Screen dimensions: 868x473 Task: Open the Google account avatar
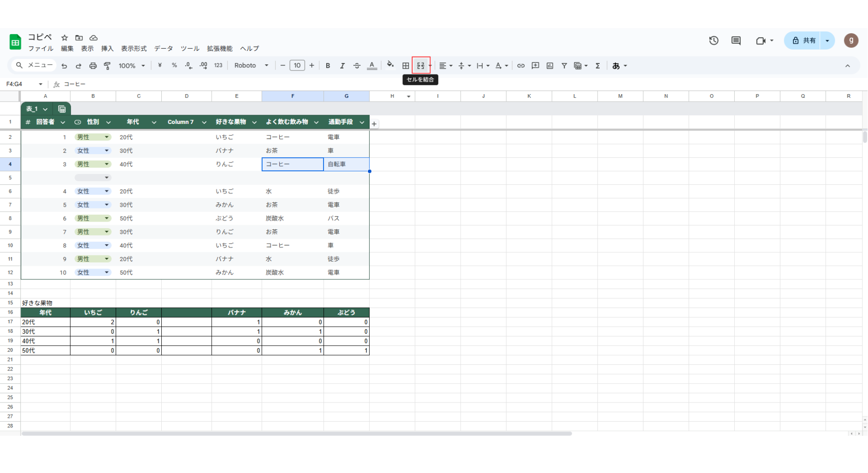(x=851, y=41)
